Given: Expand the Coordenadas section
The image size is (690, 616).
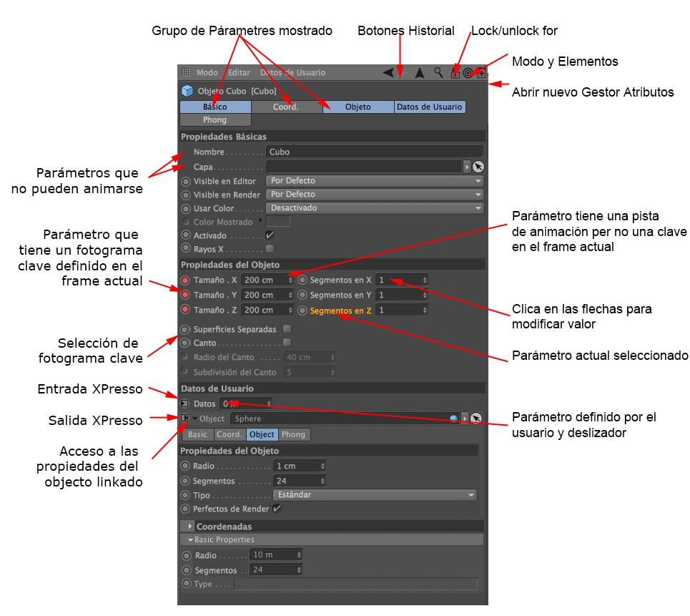Looking at the screenshot, I should pos(190,526).
